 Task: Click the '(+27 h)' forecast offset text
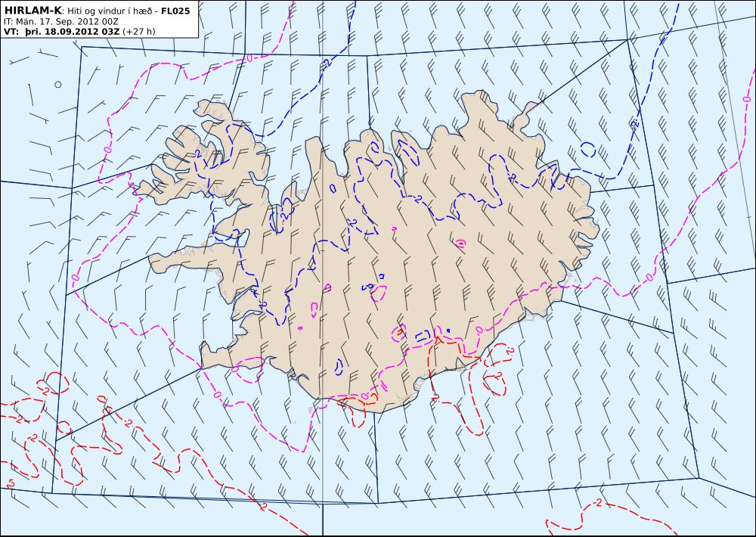pyautogui.click(x=139, y=32)
